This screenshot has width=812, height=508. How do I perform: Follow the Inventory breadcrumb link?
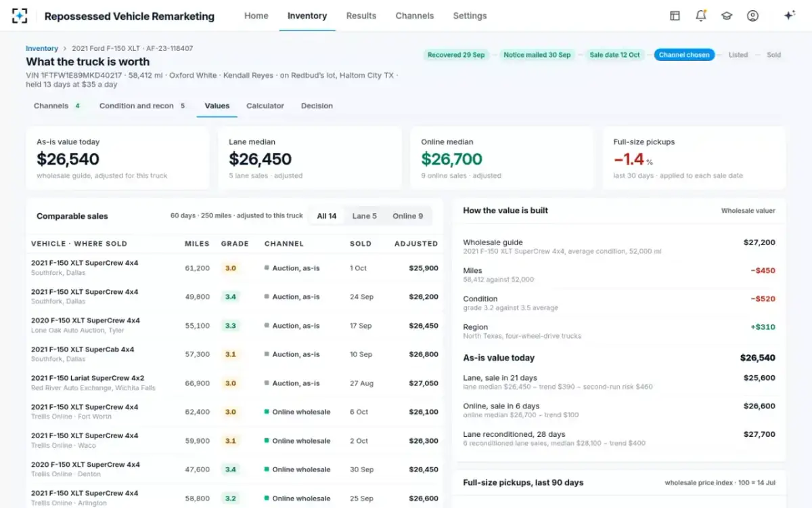pos(42,49)
